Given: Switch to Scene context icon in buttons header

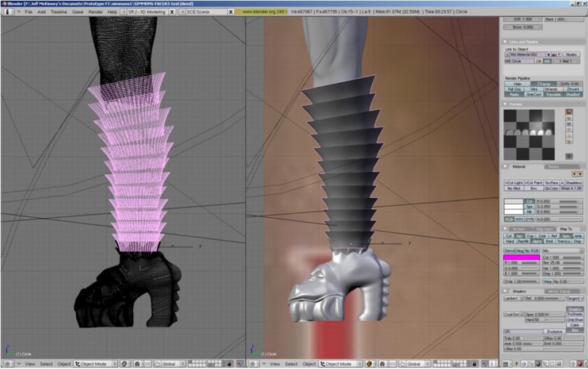Looking at the screenshot, I should [559, 364].
